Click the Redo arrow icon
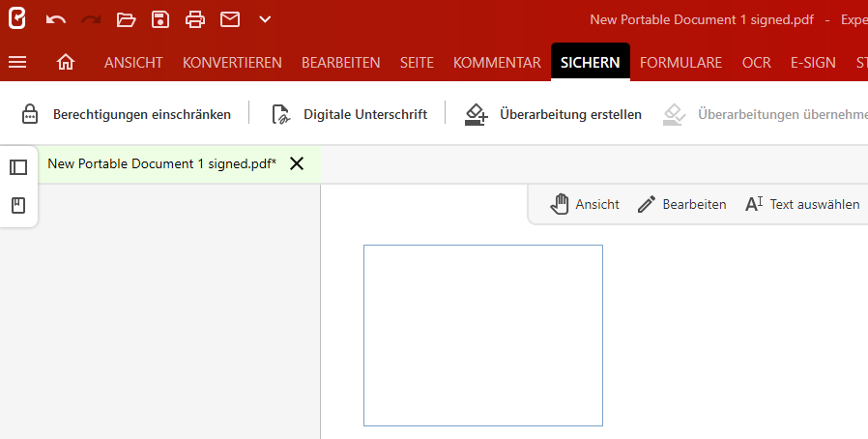Image resolution: width=868 pixels, height=439 pixels. pos(91,19)
